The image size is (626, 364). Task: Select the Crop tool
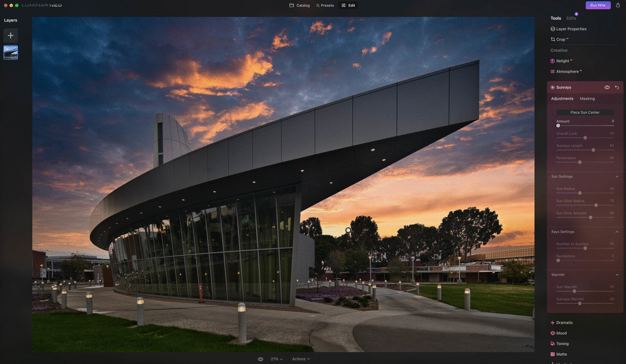561,39
